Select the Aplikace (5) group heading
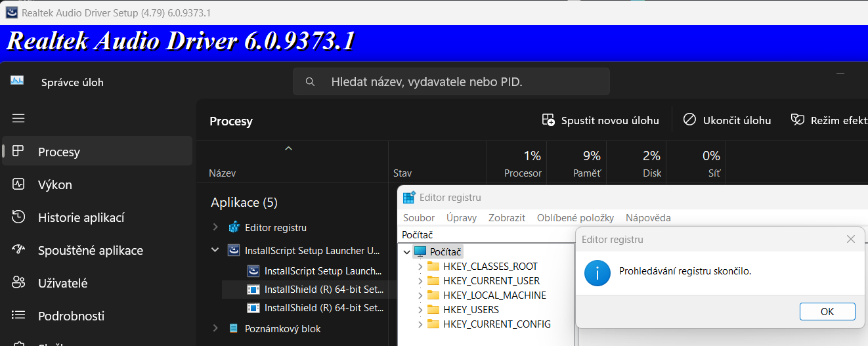The width and height of the screenshot is (868, 346). click(244, 202)
